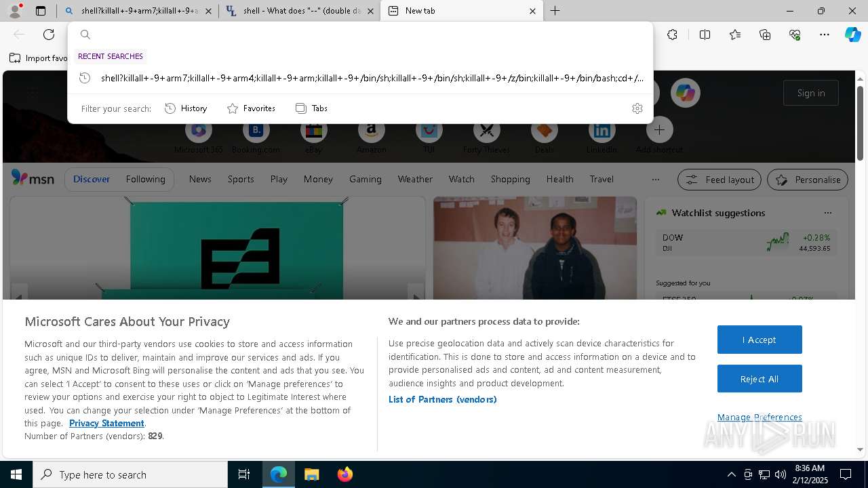Click the browser refresh button
Screen dimensions: 868x488
49,35
